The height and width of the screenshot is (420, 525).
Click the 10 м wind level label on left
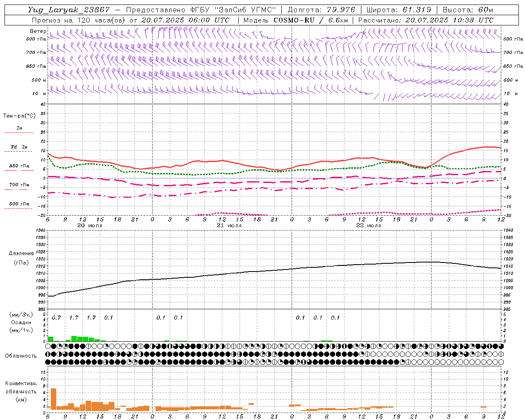[x=39, y=94]
